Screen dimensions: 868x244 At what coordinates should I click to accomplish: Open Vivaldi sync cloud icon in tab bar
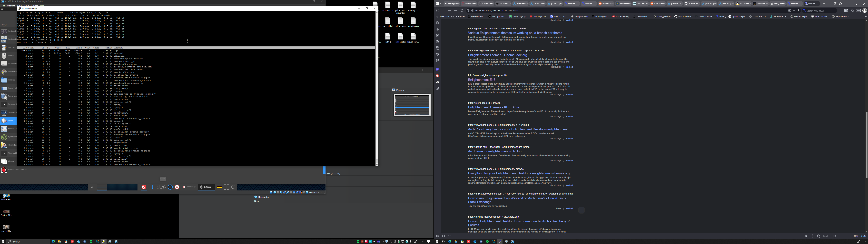point(840,4)
